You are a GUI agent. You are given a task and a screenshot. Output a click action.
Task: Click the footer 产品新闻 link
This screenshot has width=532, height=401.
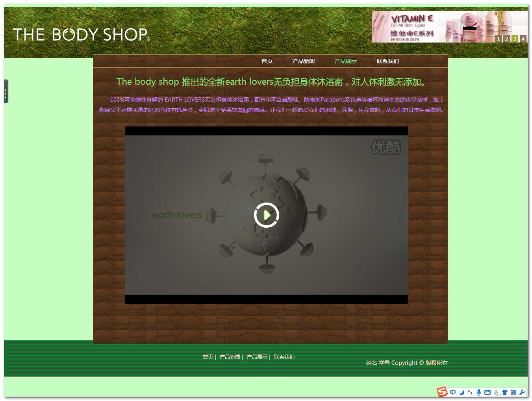[x=230, y=357]
